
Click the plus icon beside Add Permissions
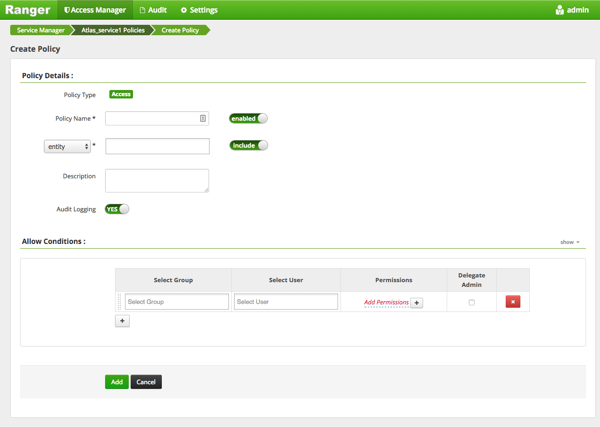coord(417,302)
